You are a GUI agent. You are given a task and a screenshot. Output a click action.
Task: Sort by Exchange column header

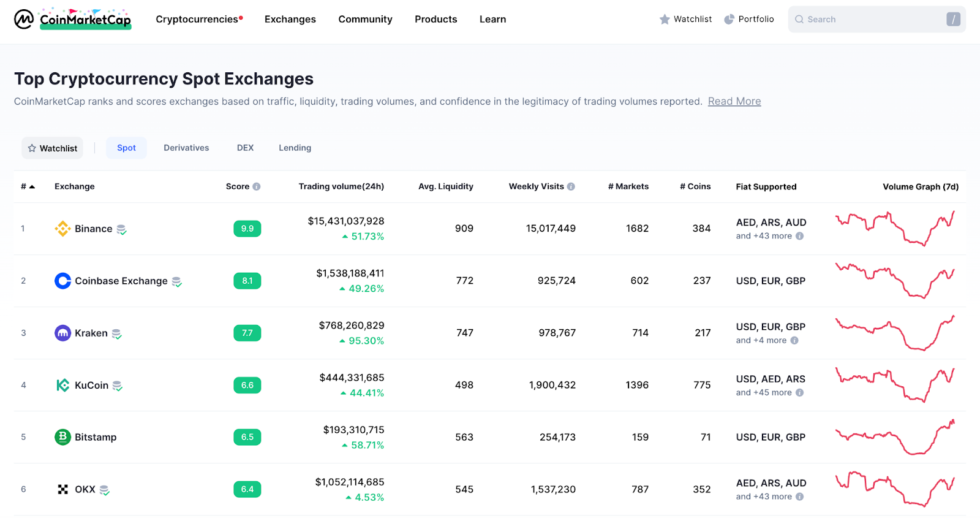75,186
